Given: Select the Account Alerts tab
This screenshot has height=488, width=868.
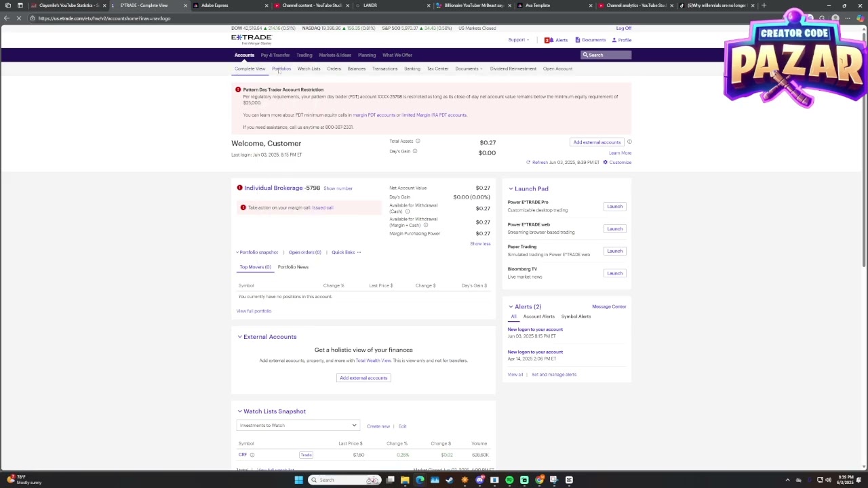Looking at the screenshot, I should tap(538, 317).
